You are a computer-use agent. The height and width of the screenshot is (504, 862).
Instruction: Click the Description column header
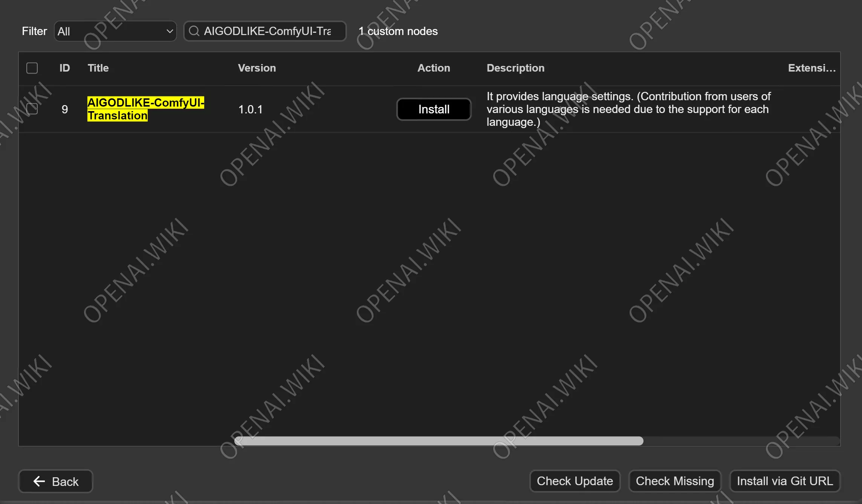pos(515,68)
